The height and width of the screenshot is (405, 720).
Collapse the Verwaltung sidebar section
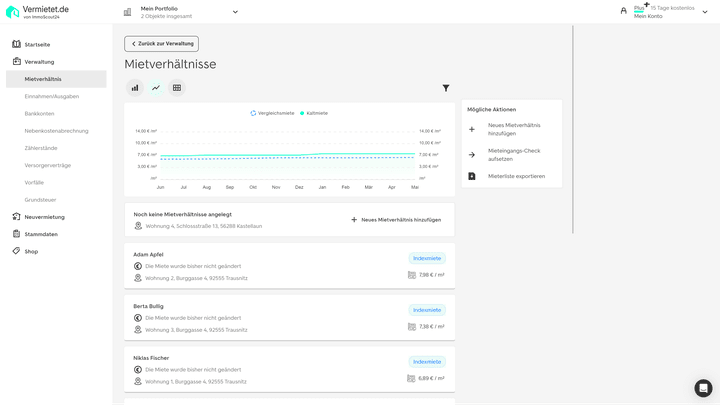click(x=40, y=61)
